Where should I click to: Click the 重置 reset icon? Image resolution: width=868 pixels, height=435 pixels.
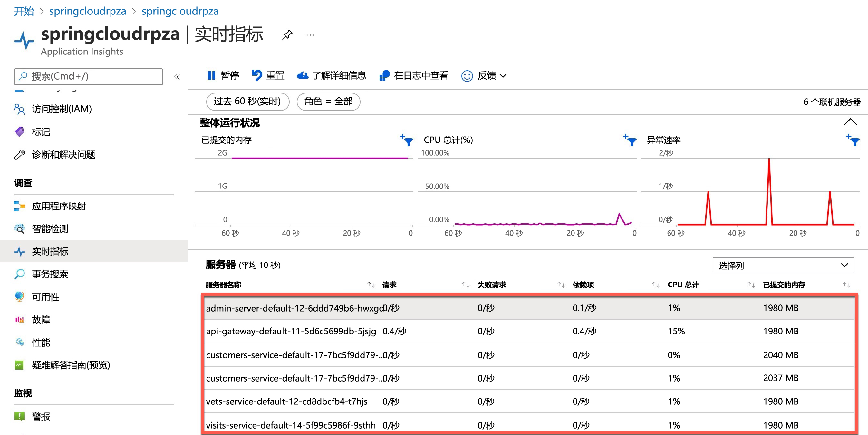click(x=257, y=75)
